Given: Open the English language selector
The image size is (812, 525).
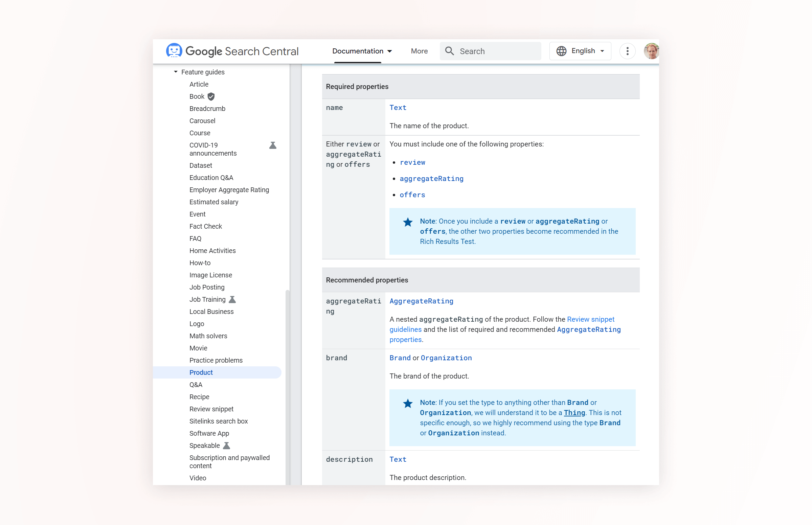Looking at the screenshot, I should tap(580, 51).
